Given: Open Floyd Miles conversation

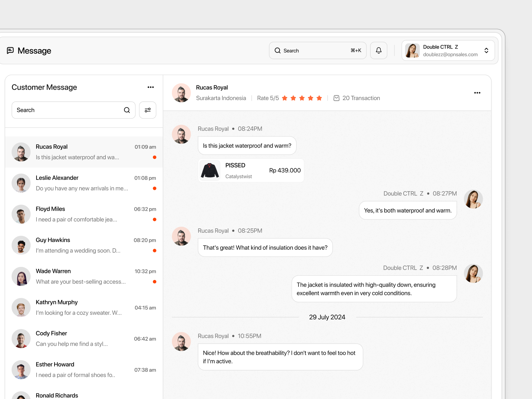Looking at the screenshot, I should [x=84, y=214].
